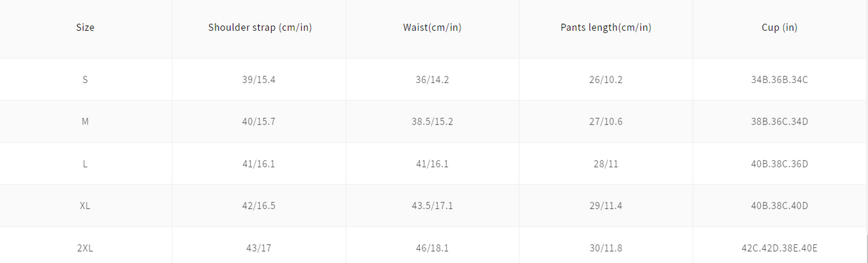Select cup cell 42C.42D.38E.40E
This screenshot has height=263, width=868.
[x=779, y=248]
